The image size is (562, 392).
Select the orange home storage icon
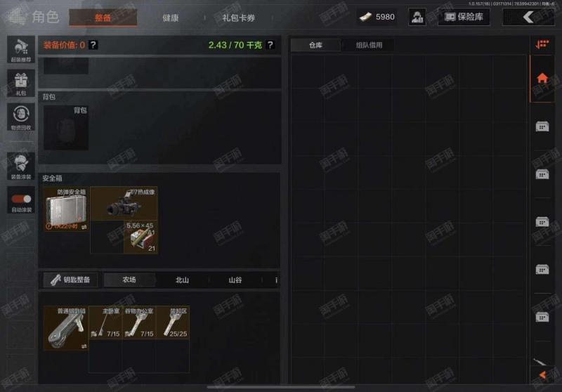point(542,78)
